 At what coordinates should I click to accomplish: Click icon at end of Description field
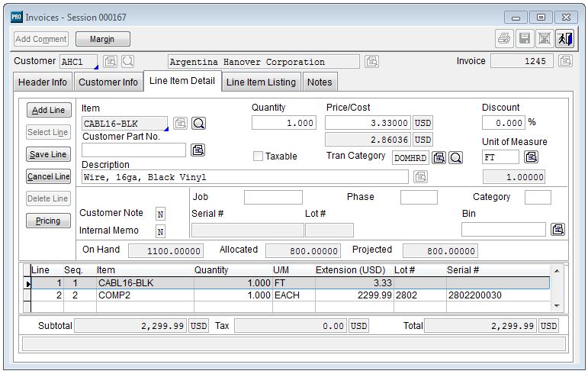[x=420, y=176]
